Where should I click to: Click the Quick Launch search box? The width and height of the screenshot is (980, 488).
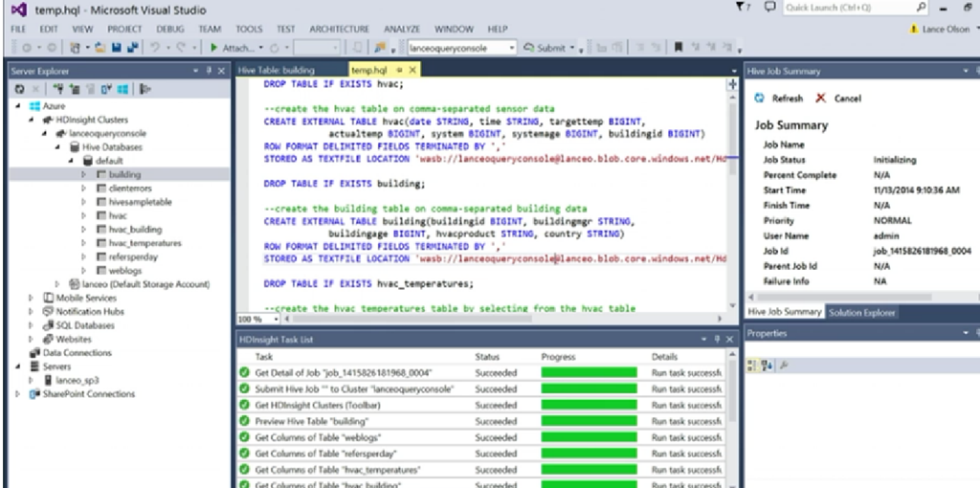842,8
